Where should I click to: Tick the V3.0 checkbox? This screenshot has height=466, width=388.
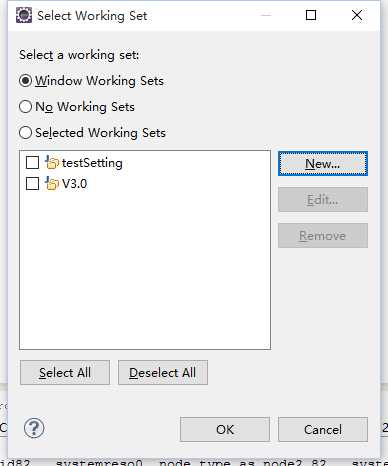point(32,184)
